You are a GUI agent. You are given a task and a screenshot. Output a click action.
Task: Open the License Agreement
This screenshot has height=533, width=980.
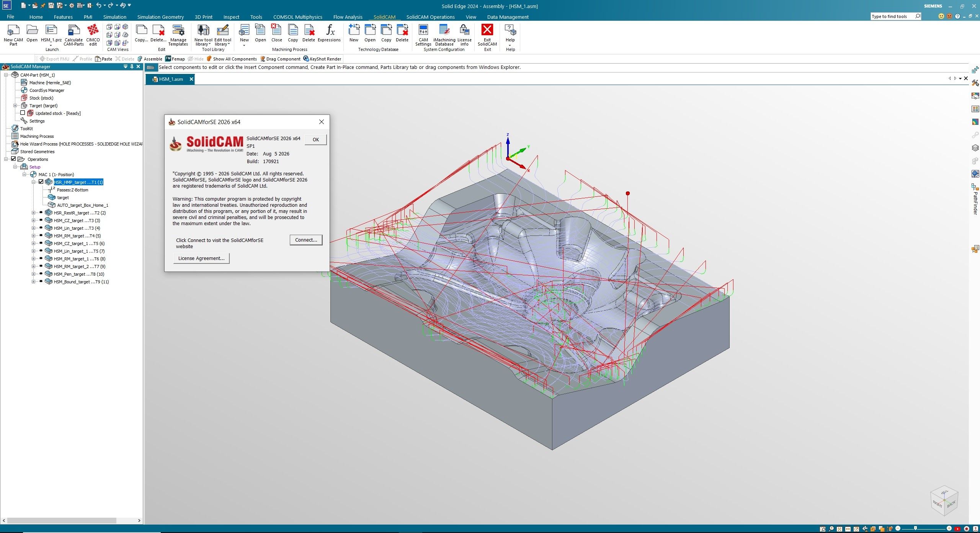click(x=201, y=258)
